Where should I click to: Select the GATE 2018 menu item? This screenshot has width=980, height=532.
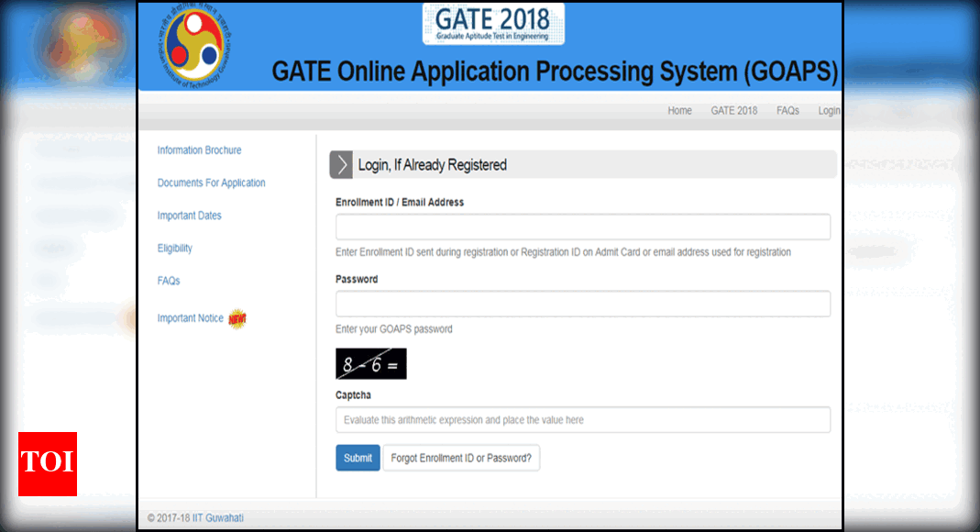(x=733, y=110)
